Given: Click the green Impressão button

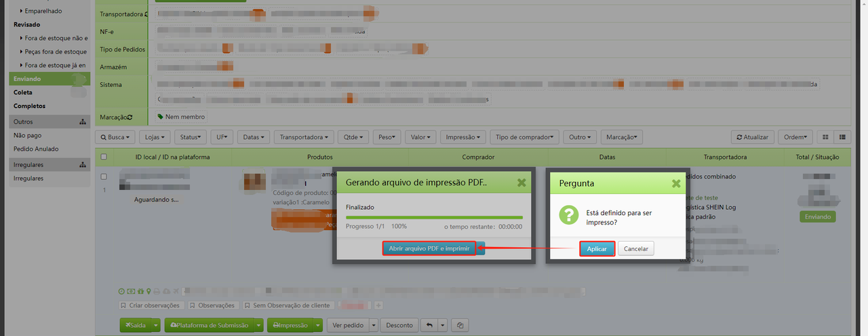Looking at the screenshot, I should click(290, 325).
